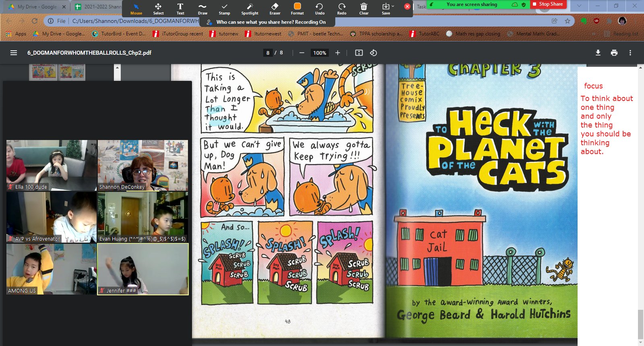Open the iTutorGroup recent bookmark
Image resolution: width=644 pixels, height=346 pixels.
click(178, 34)
